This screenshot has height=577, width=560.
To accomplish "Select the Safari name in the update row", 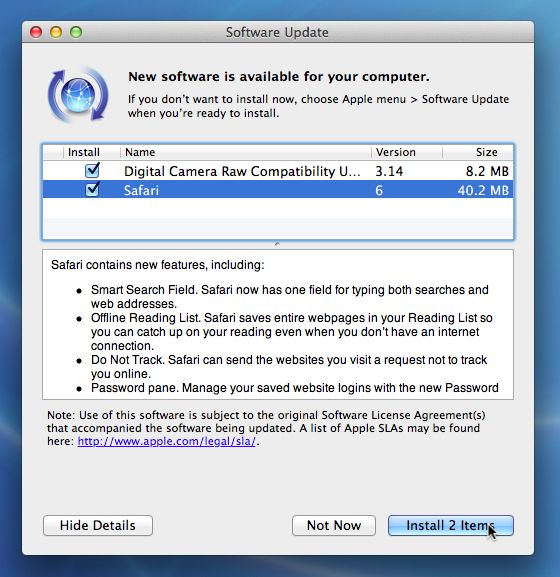I will click(141, 190).
